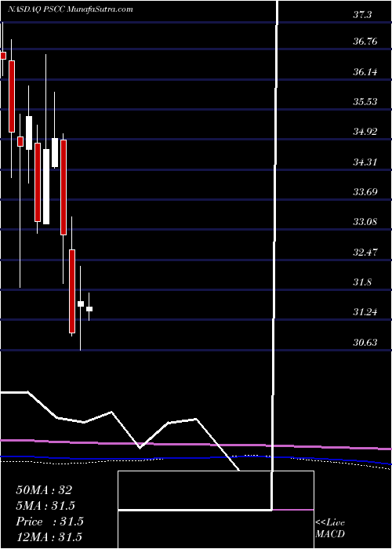Click the 36.76 price axis label
This screenshot has height=549, width=392.
[365, 42]
